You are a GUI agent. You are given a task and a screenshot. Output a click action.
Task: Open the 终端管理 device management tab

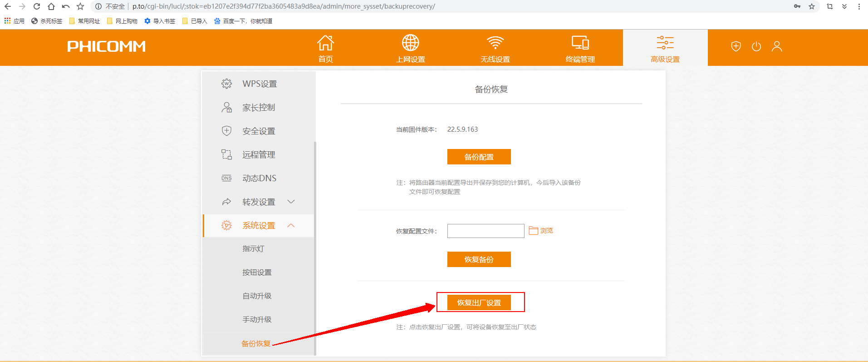pyautogui.click(x=580, y=49)
